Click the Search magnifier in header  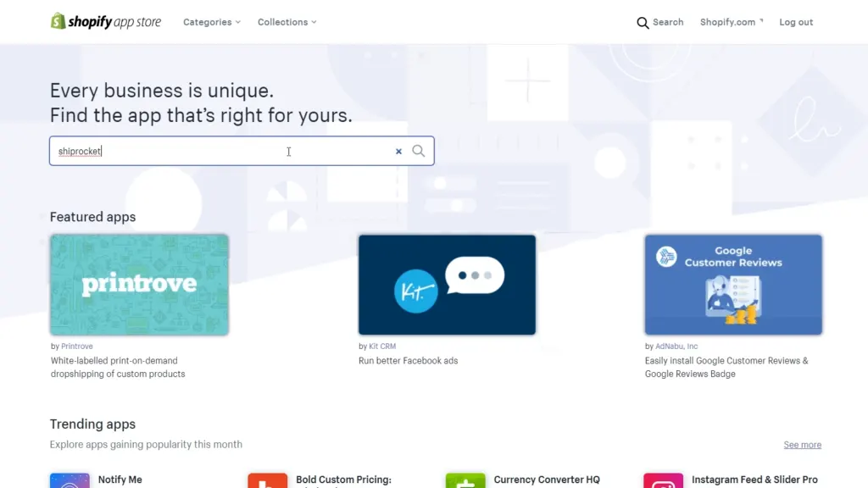point(643,23)
